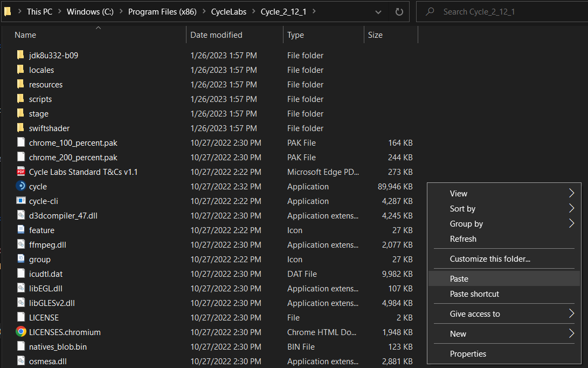This screenshot has height=368, width=588.
Task: Sort by Date modified column header
Action: click(216, 35)
